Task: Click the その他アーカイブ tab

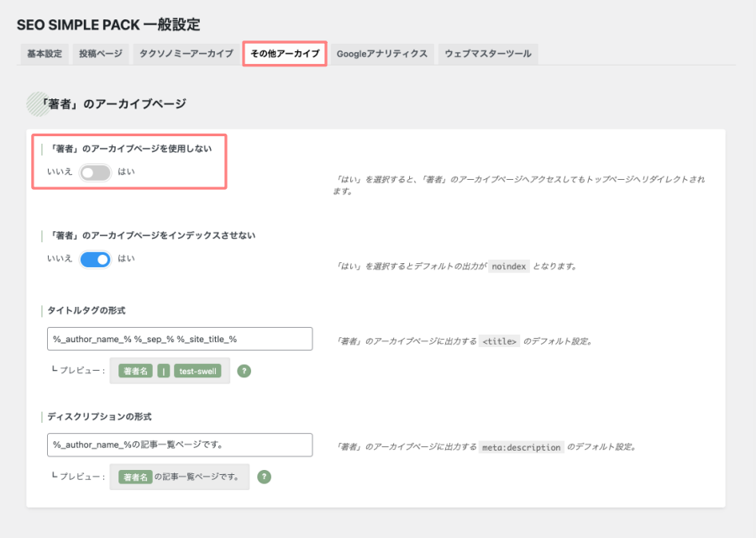Action: coord(285,54)
